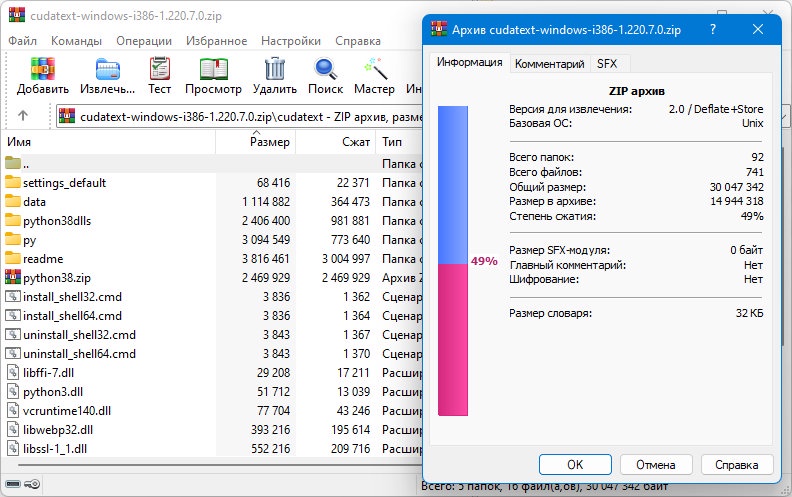Sort the list by the Тип column
This screenshot has width=792, height=497.
click(x=399, y=142)
